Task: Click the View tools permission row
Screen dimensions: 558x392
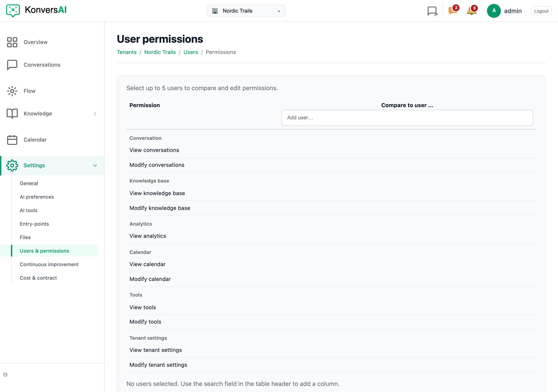Action: click(331, 308)
